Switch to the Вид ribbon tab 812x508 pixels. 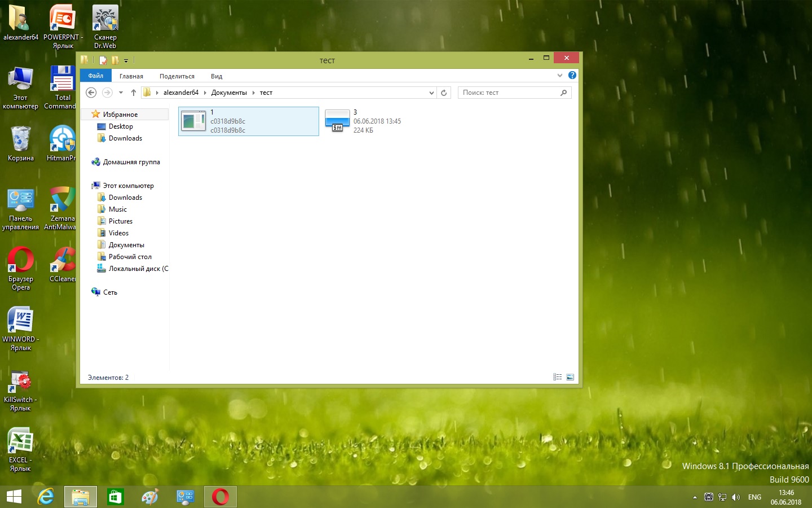coord(217,76)
